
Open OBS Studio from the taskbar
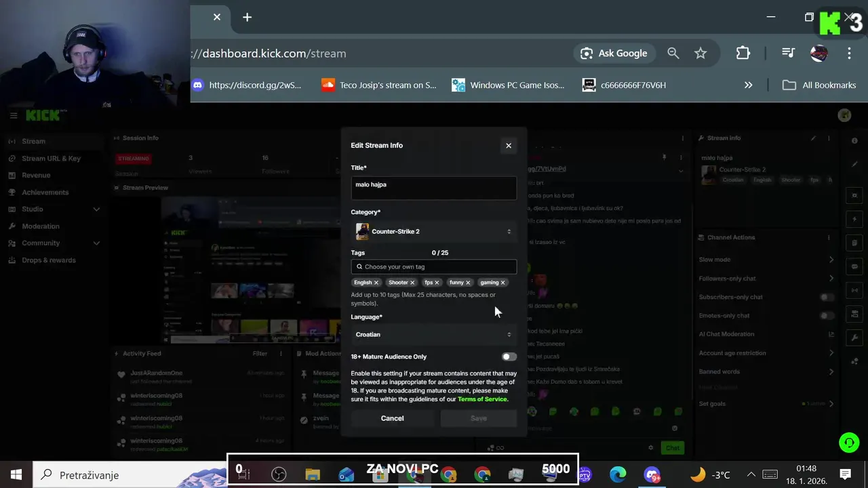[279, 474]
